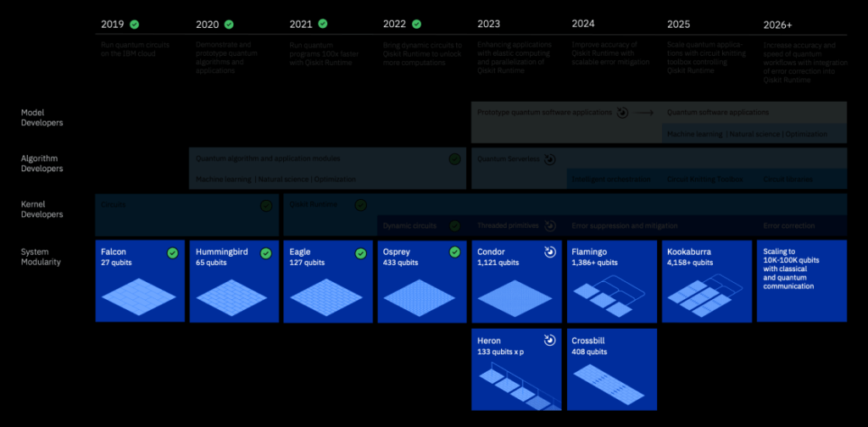Click the green checkmark next to 2021
The height and width of the screenshot is (427, 868).
click(324, 25)
